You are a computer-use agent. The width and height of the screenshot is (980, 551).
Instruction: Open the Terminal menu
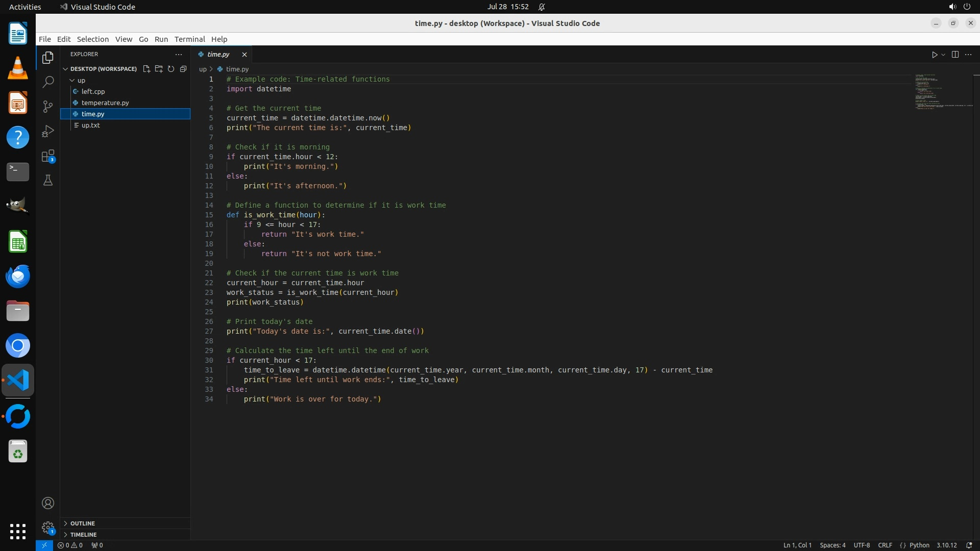click(189, 39)
